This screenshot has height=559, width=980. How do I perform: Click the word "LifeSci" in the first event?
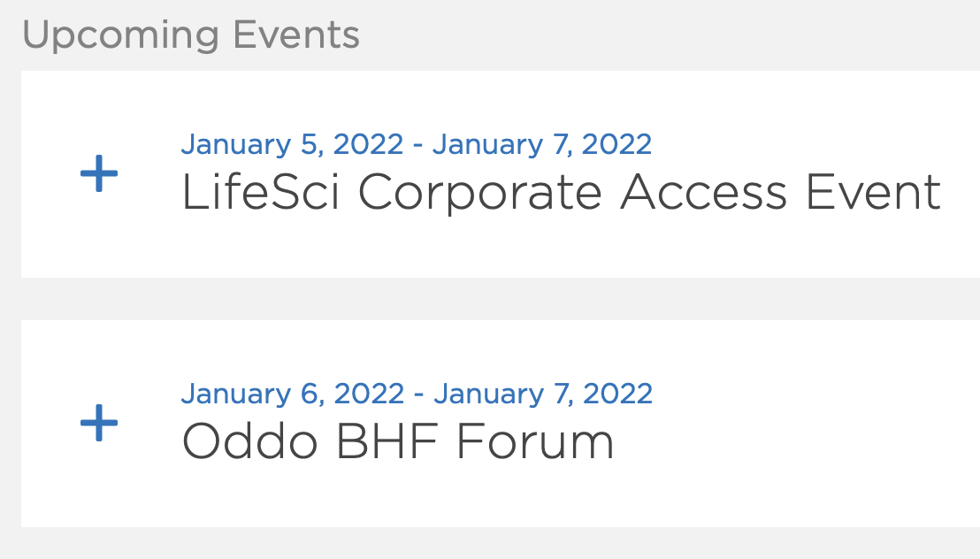pos(262,193)
